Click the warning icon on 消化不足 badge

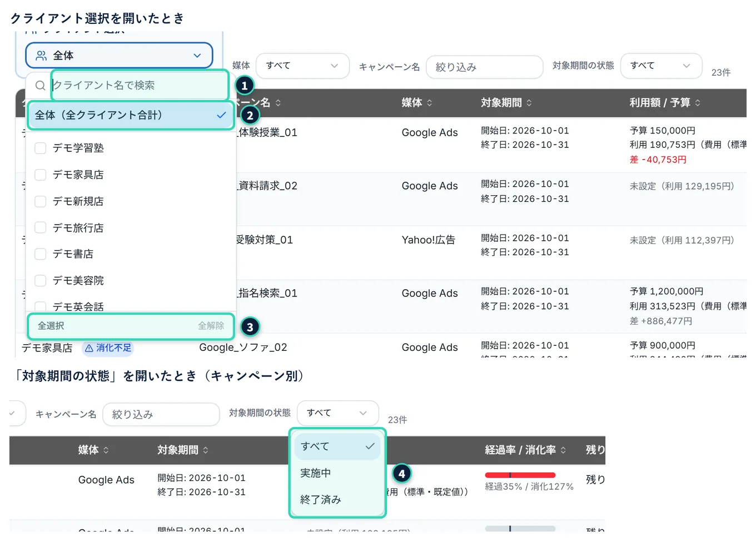pos(89,348)
